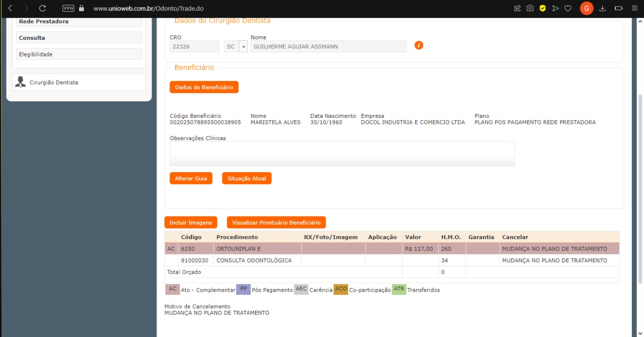Viewport: 644px width, 337px height.
Task: Select Consulta in the sidebar menu
Action: coord(79,38)
